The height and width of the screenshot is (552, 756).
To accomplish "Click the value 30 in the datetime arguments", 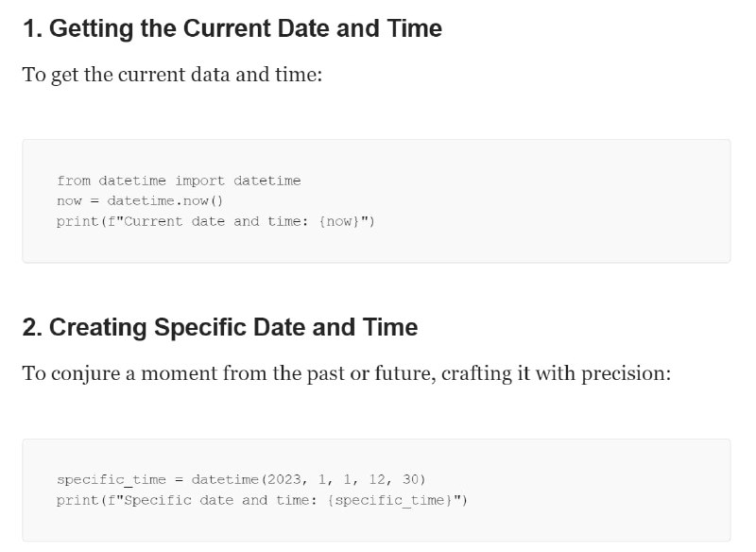I will click(x=411, y=479).
